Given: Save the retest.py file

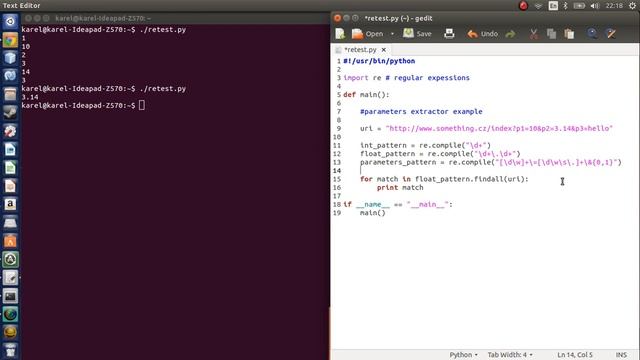Looking at the screenshot, I should (417, 34).
